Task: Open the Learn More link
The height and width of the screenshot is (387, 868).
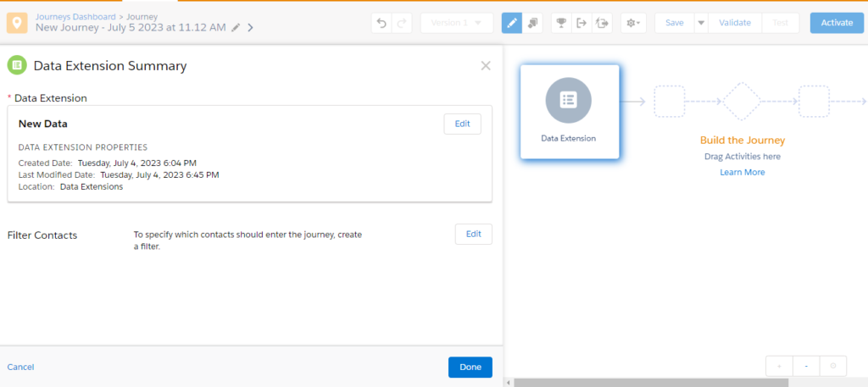Action: coord(742,172)
